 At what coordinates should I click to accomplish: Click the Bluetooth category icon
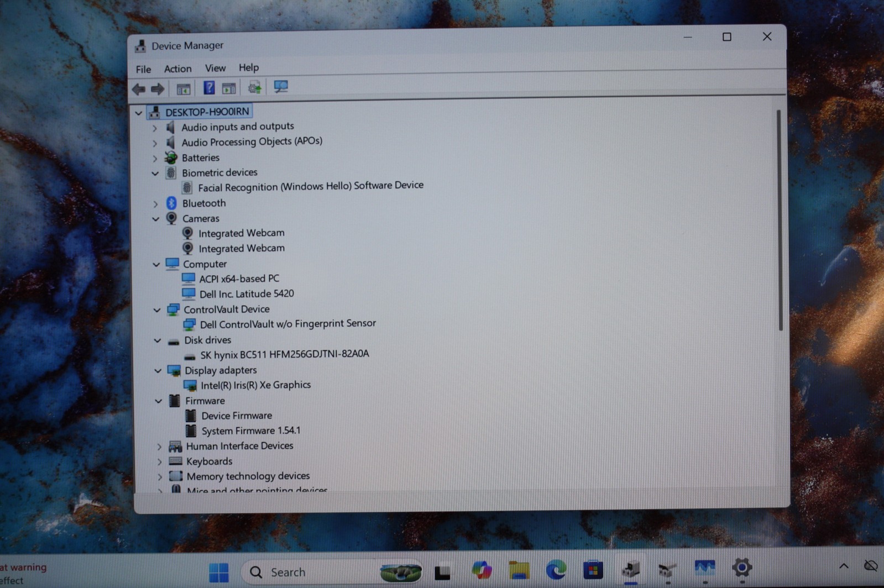171,203
